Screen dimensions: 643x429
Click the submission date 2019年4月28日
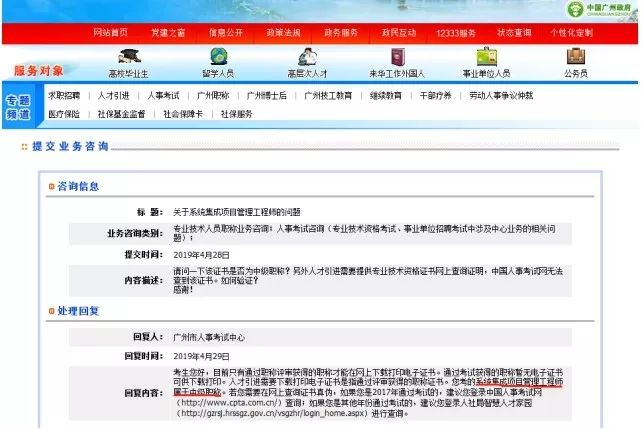201,255
